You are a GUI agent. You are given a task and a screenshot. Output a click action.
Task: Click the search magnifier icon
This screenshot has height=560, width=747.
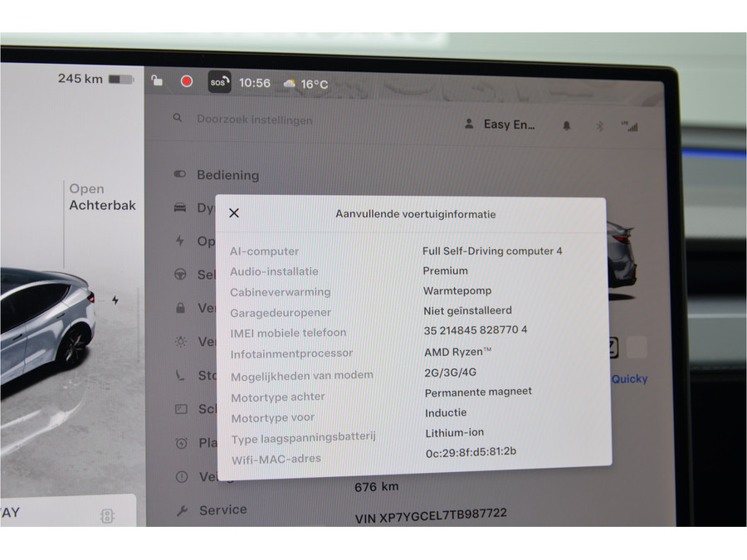click(178, 118)
